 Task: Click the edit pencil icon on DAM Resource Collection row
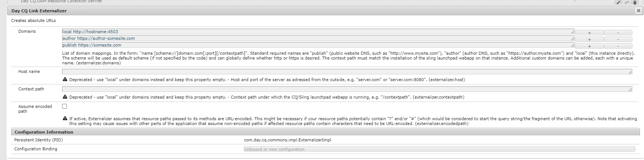pos(618,2)
